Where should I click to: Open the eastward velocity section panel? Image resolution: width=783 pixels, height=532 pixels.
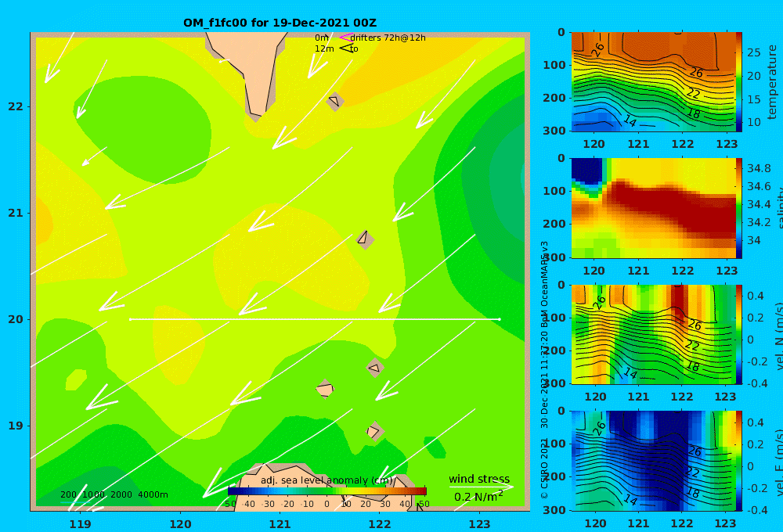tap(653, 461)
